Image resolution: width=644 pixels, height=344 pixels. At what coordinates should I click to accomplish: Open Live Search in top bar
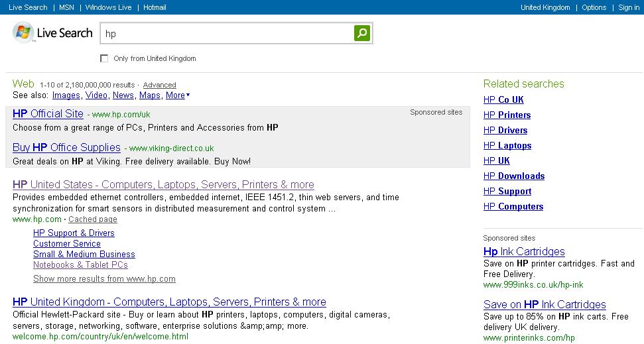(x=28, y=7)
